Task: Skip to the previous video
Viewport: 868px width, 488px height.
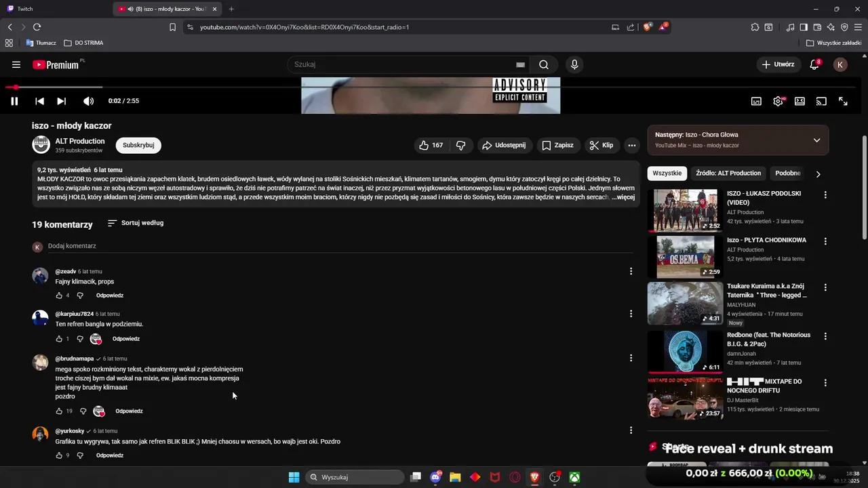Action: pyautogui.click(x=39, y=101)
